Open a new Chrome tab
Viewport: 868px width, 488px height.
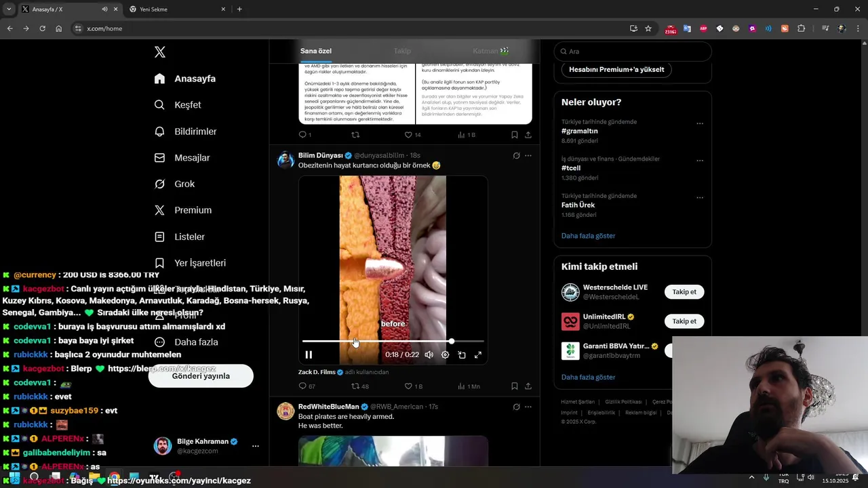click(x=239, y=9)
